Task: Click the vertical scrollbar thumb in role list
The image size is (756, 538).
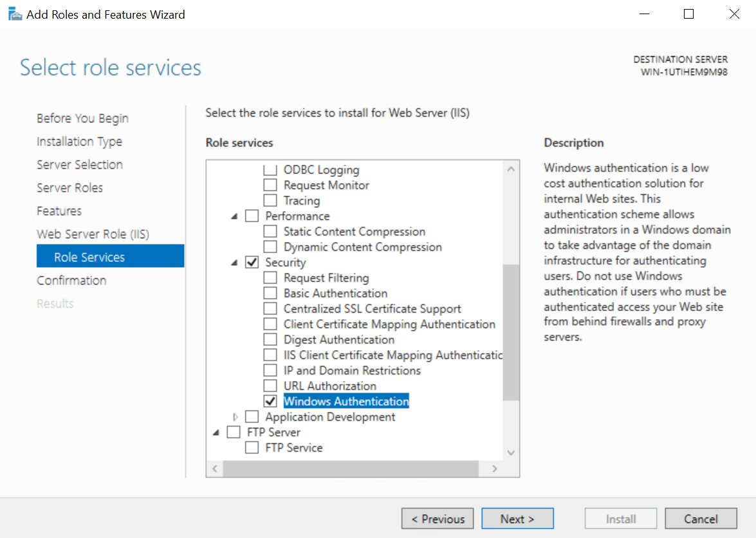Action: click(x=511, y=332)
